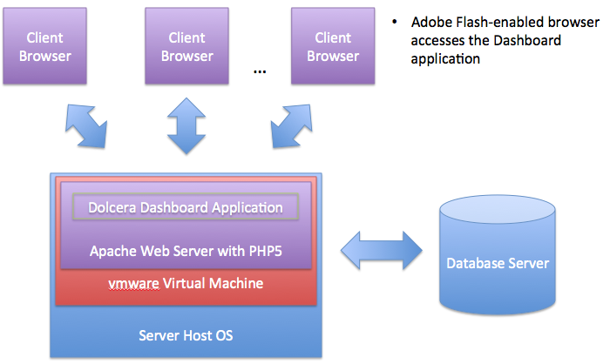Select the word application in the note
This screenshot has width=603, height=364.
pos(446,60)
